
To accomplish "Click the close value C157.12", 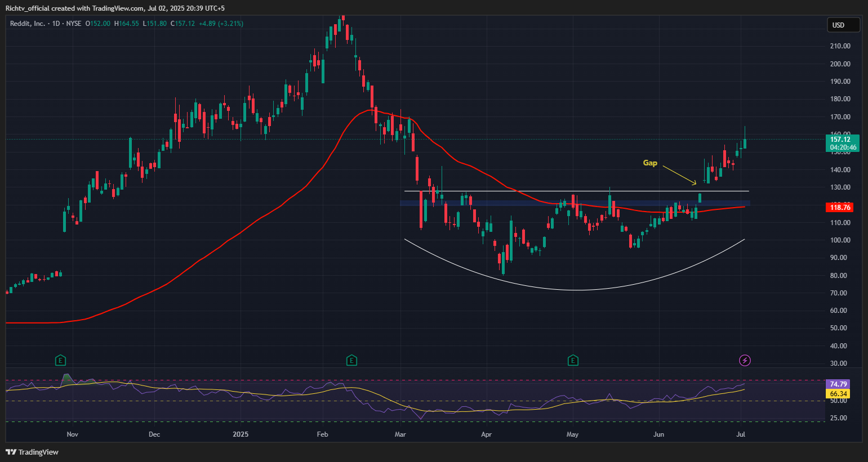I will point(182,24).
